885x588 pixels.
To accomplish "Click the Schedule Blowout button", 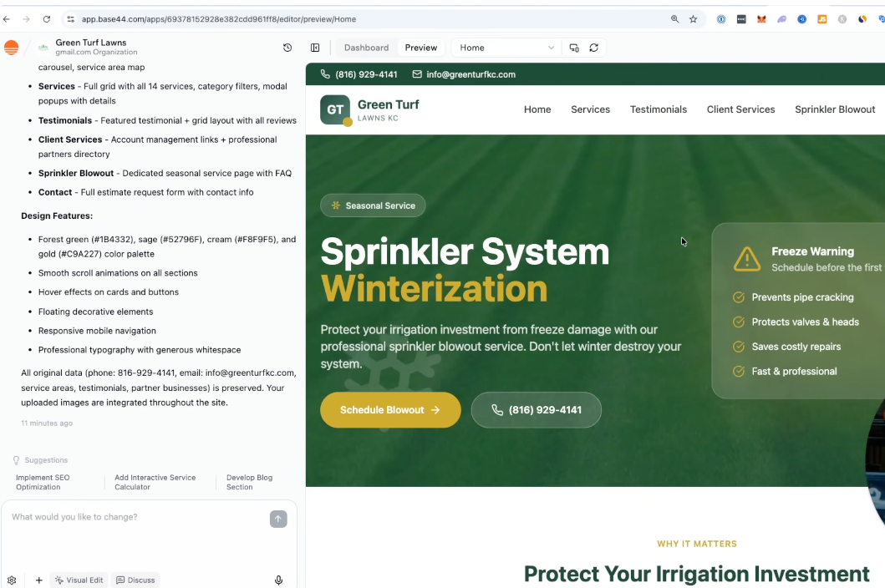I will click(x=390, y=410).
